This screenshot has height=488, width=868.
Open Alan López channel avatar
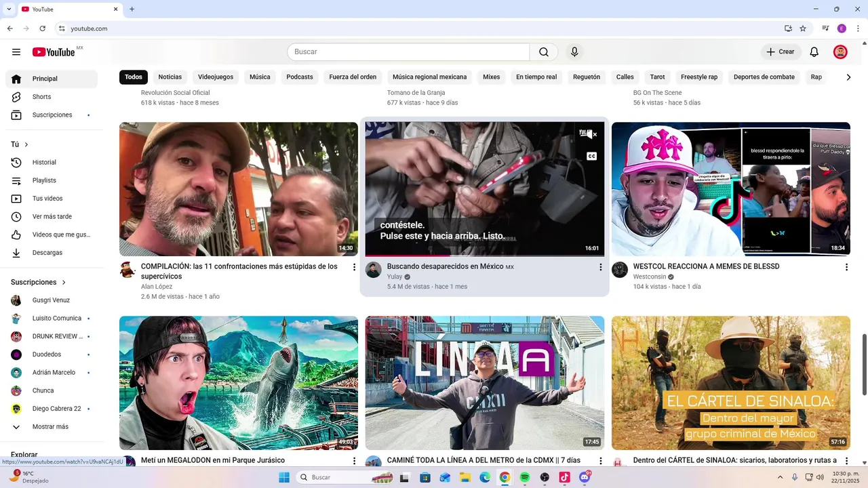tap(127, 270)
